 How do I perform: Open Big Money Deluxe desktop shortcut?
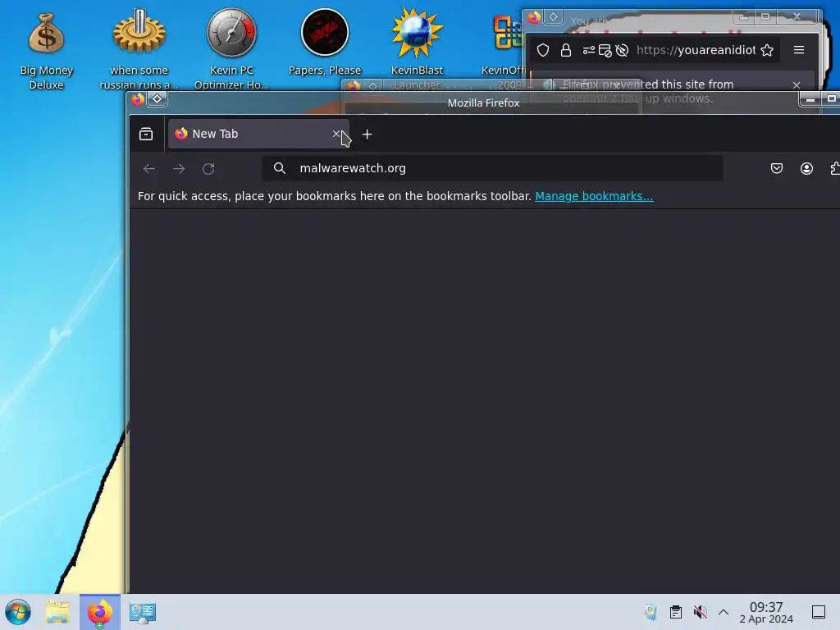point(46,49)
